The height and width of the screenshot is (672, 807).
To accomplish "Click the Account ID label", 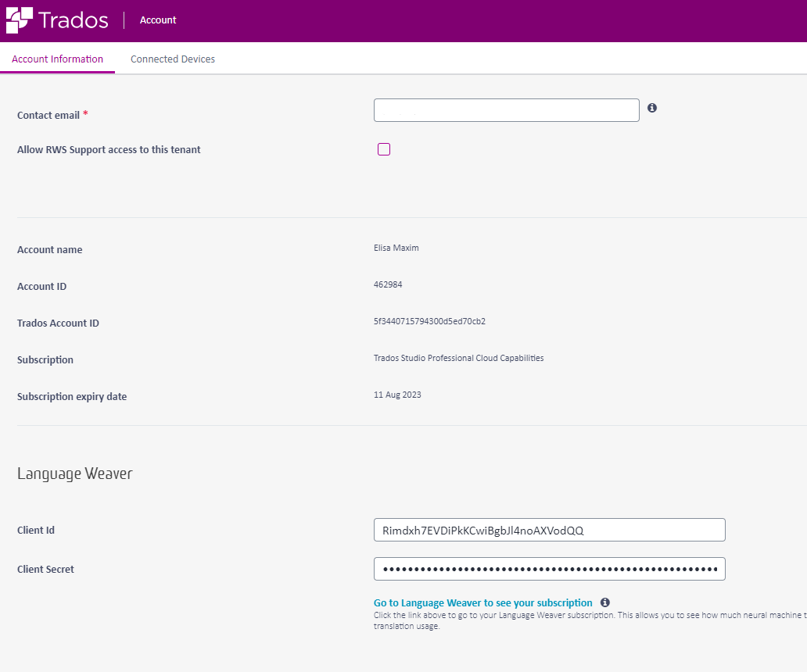I will 41,287.
